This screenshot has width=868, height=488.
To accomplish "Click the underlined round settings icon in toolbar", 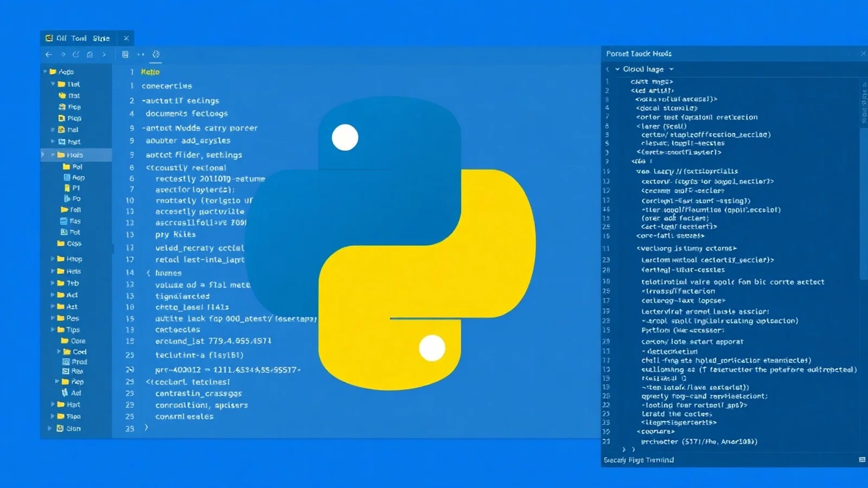I will tap(156, 54).
